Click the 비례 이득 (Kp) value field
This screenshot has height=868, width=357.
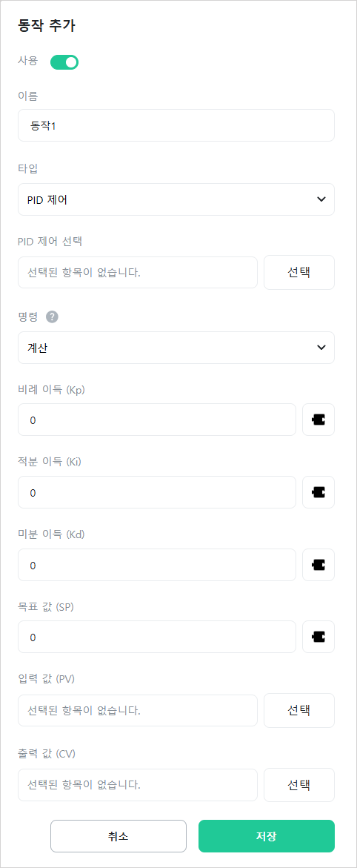[157, 420]
